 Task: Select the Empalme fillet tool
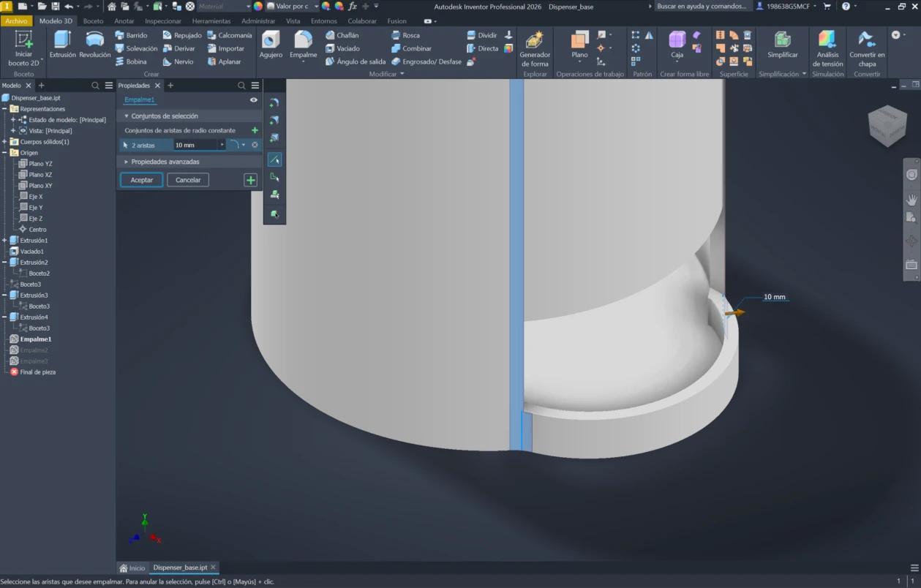click(x=303, y=45)
